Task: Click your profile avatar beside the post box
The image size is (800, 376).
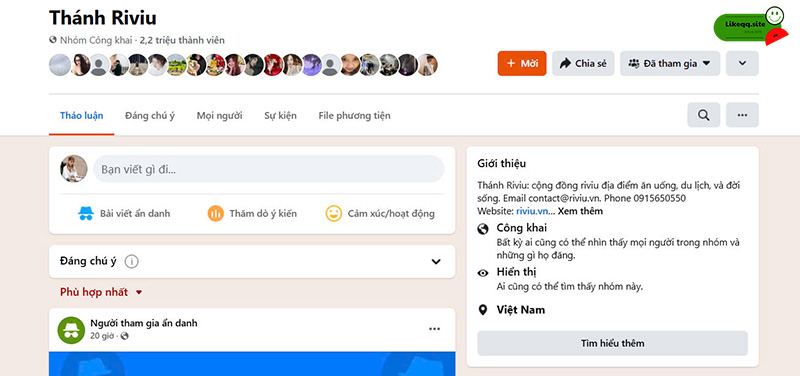Action: [x=74, y=169]
